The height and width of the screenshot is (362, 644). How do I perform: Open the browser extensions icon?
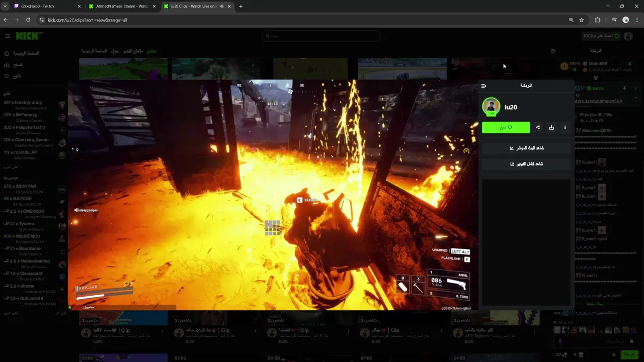click(x=598, y=20)
